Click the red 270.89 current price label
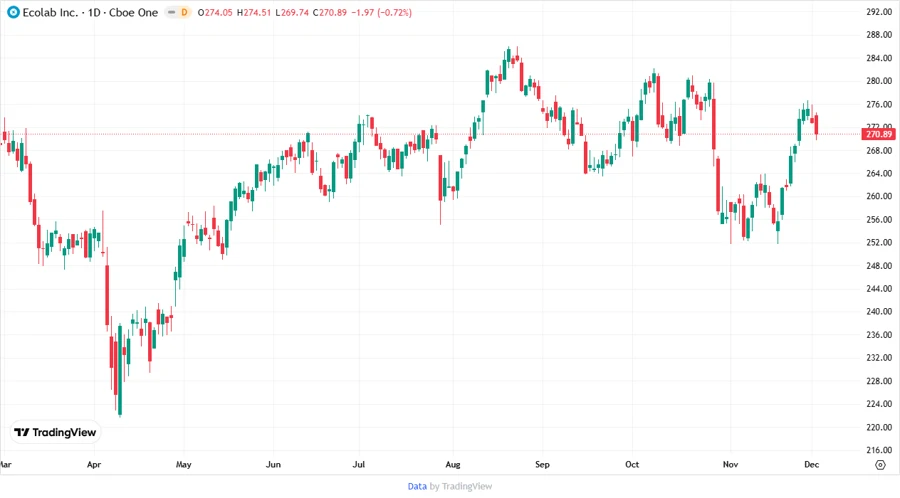The width and height of the screenshot is (900, 498). tap(879, 134)
